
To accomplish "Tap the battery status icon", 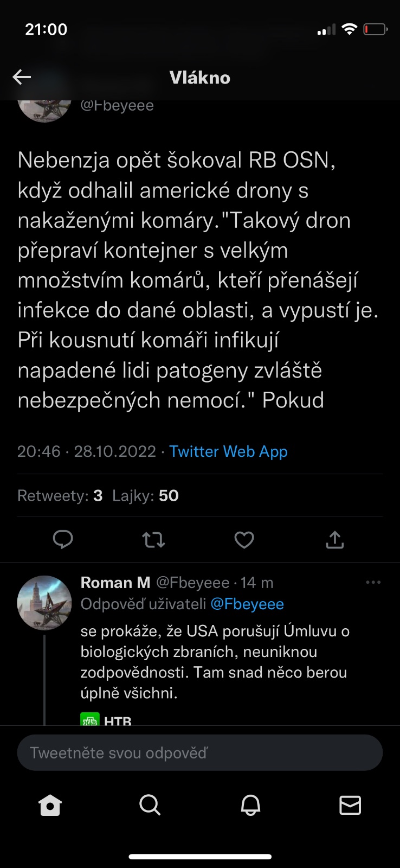I will point(375,29).
